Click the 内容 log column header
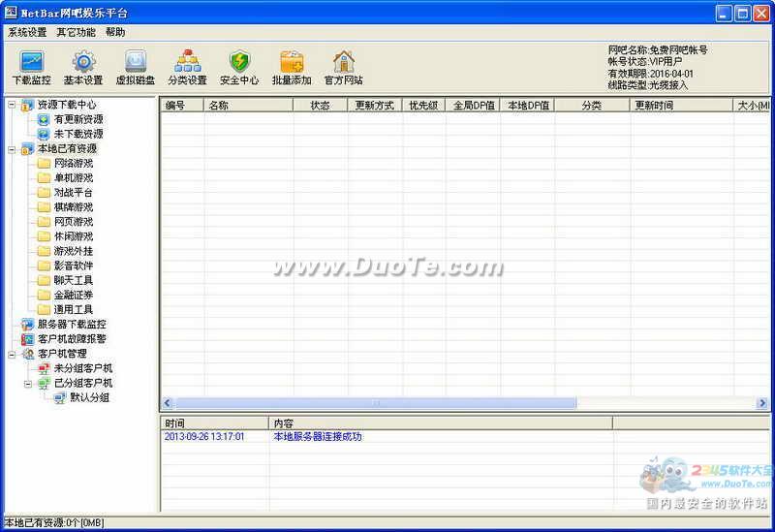The width and height of the screenshot is (775, 532). tap(441, 423)
